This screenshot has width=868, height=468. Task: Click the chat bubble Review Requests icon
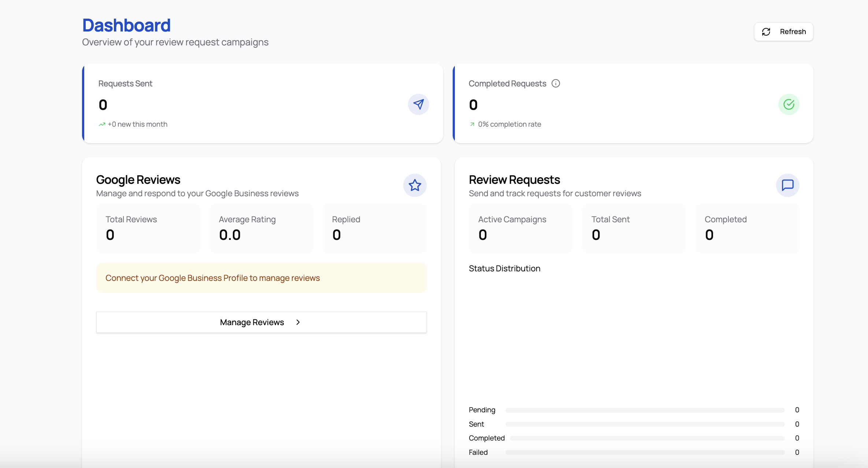pyautogui.click(x=787, y=185)
